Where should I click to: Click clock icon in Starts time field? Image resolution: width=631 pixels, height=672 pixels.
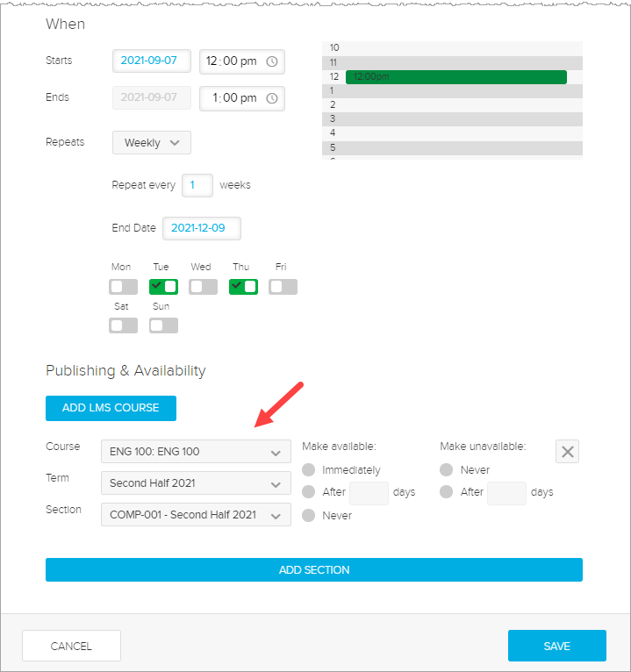(x=271, y=61)
